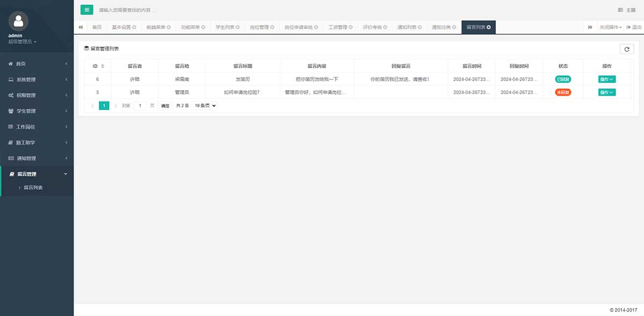Switch to the 工资管理 tab

(338, 27)
